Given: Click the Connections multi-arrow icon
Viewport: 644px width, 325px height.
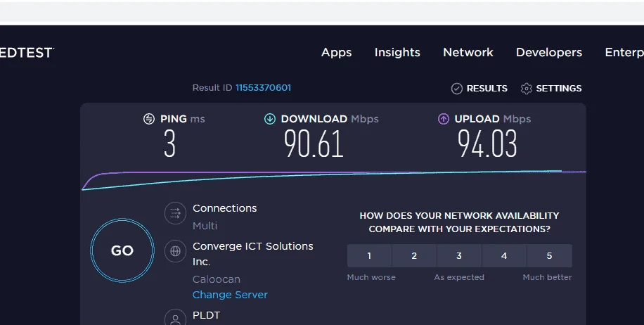Looking at the screenshot, I should click(x=175, y=213).
